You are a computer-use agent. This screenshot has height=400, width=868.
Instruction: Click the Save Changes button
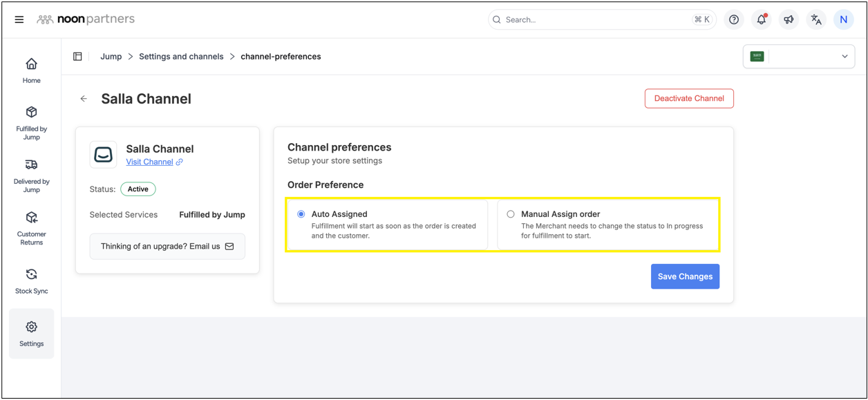click(x=685, y=276)
